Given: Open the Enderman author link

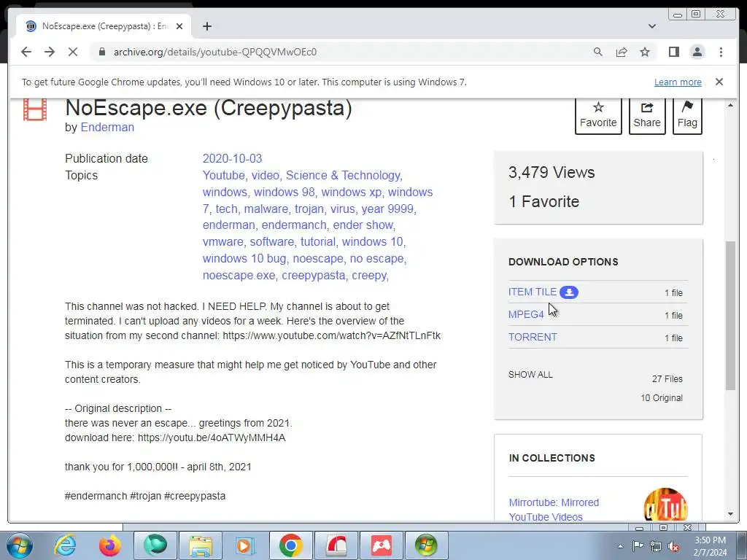Looking at the screenshot, I should [x=107, y=127].
